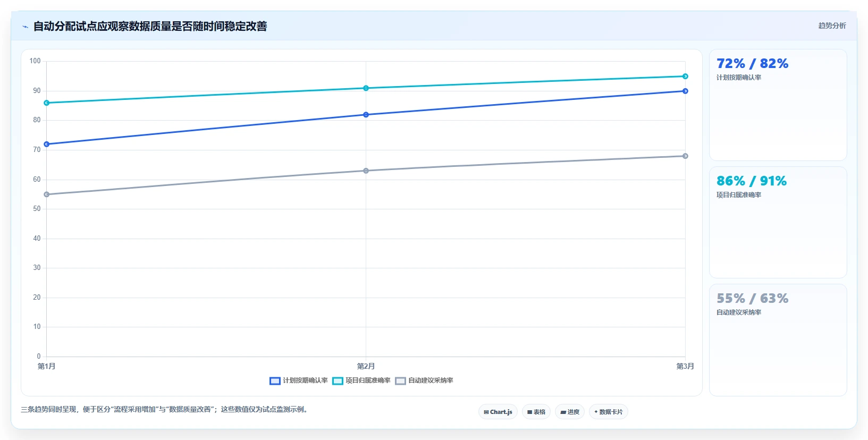Select the 表格 tag chip
Image resolution: width=868 pixels, height=440 pixels.
click(x=536, y=412)
